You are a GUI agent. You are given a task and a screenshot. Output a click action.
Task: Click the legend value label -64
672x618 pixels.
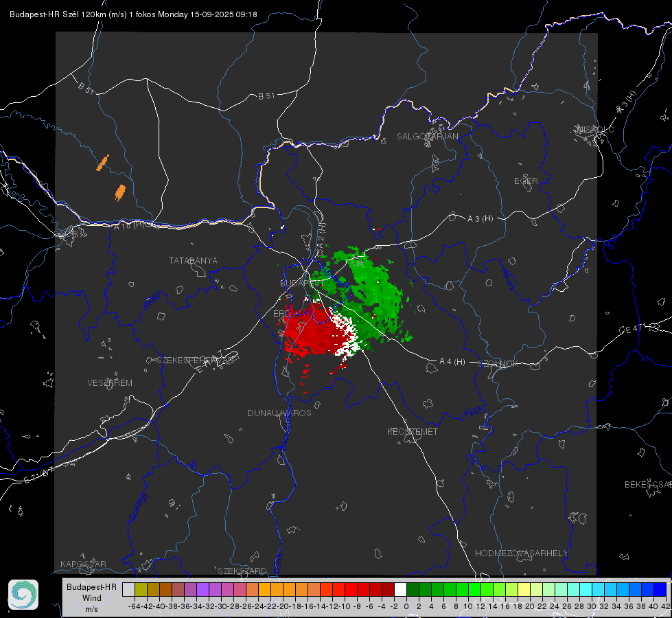coord(135,606)
